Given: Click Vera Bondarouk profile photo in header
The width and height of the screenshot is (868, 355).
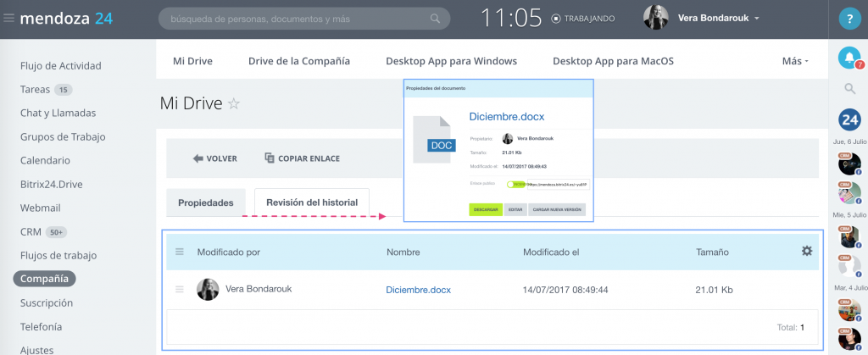Looking at the screenshot, I should tap(655, 19).
